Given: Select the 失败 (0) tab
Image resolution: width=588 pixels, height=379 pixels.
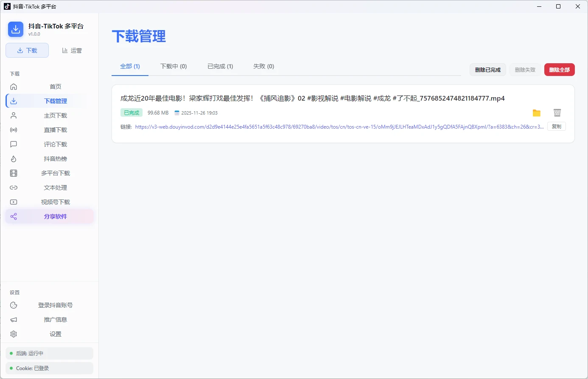Looking at the screenshot, I should pos(263,66).
